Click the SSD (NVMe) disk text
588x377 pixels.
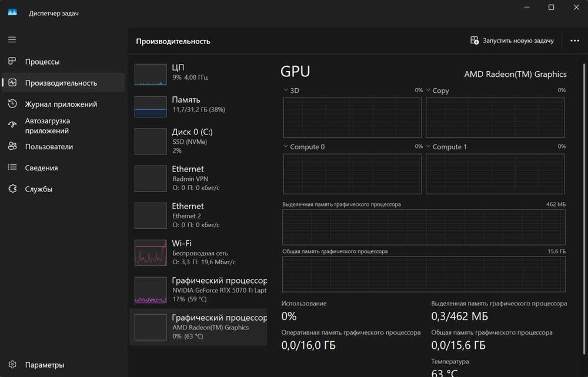tap(190, 142)
